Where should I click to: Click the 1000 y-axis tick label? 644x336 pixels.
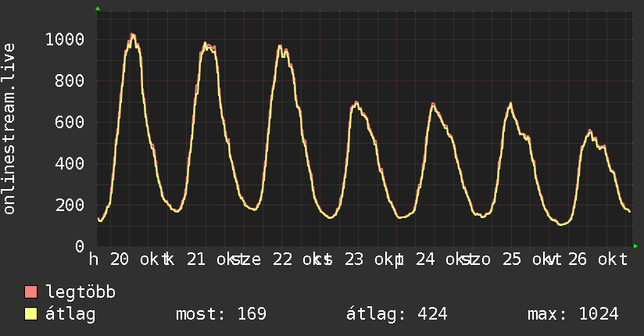click(65, 39)
